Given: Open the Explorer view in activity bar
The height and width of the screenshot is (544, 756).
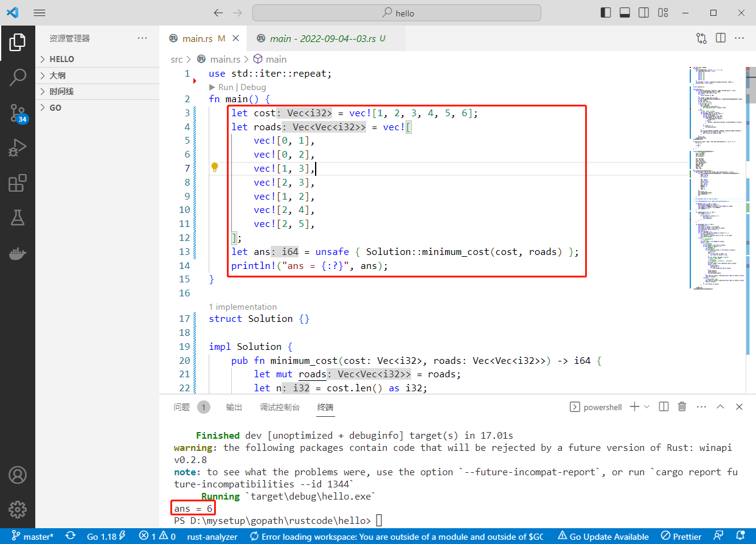Looking at the screenshot, I should click(18, 43).
